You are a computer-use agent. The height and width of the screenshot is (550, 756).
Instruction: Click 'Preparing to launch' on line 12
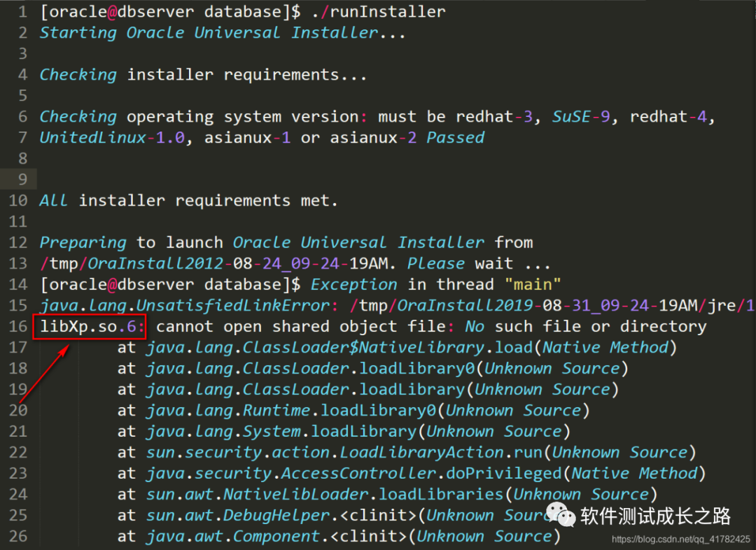click(x=132, y=243)
